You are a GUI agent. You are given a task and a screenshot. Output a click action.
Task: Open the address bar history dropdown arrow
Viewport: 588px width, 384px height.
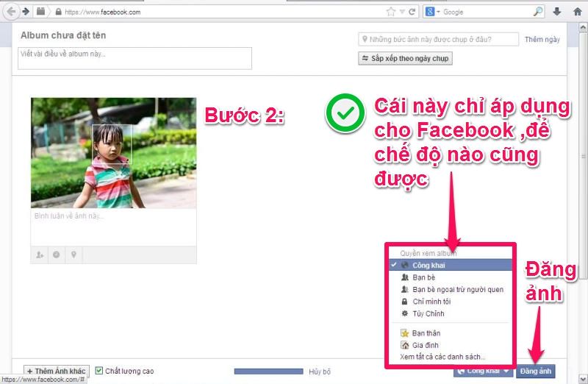401,12
